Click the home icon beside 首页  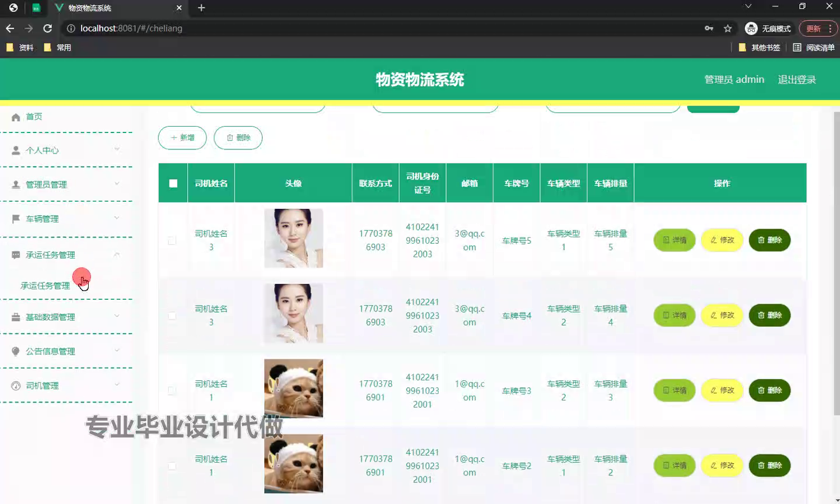click(x=16, y=117)
